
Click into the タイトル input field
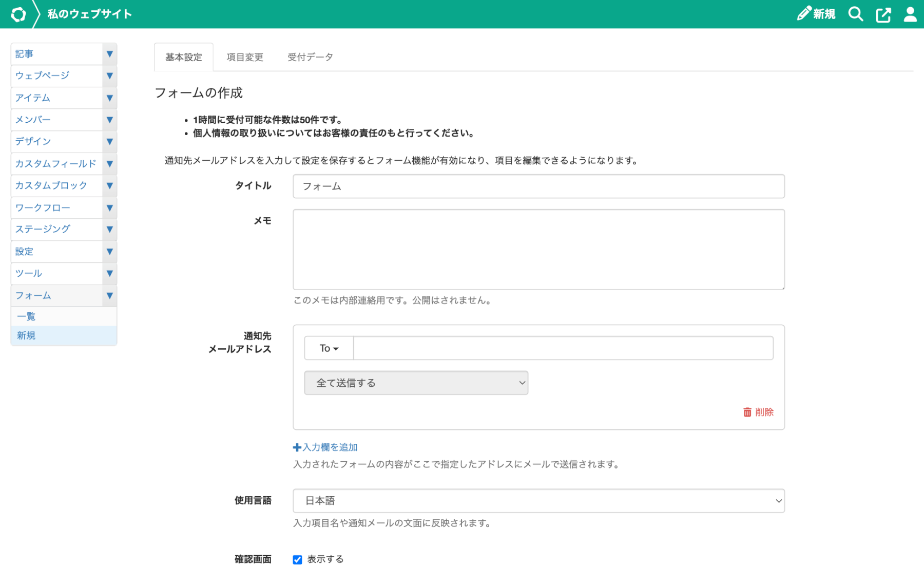tap(538, 186)
